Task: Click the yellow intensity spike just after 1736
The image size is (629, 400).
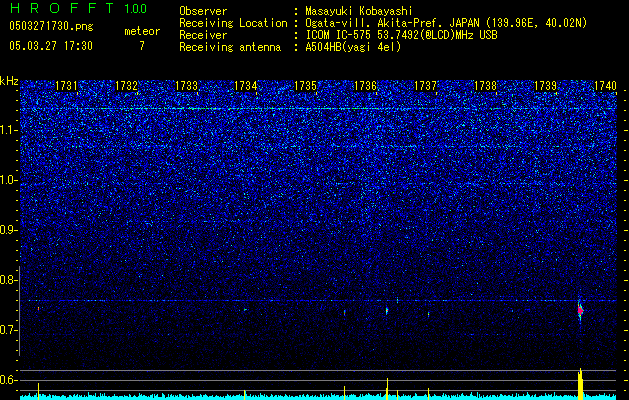Action: pyautogui.click(x=387, y=389)
